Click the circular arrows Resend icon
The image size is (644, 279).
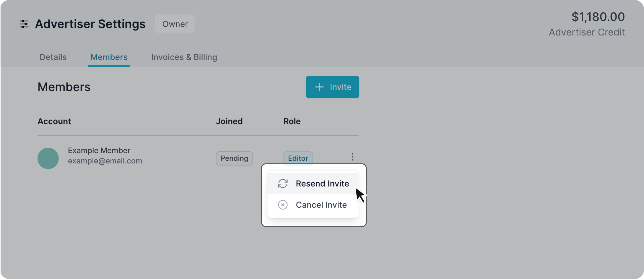283,184
